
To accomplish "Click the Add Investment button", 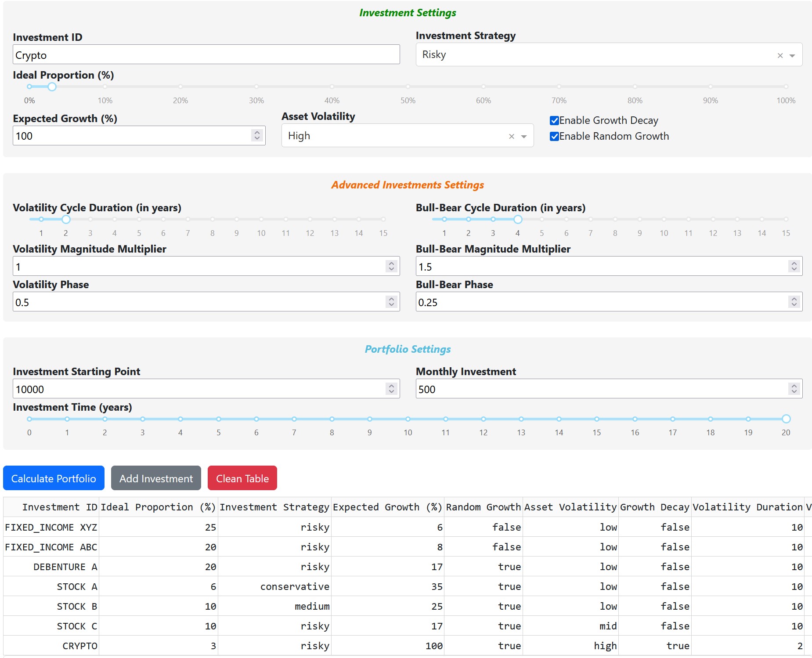I will (155, 478).
